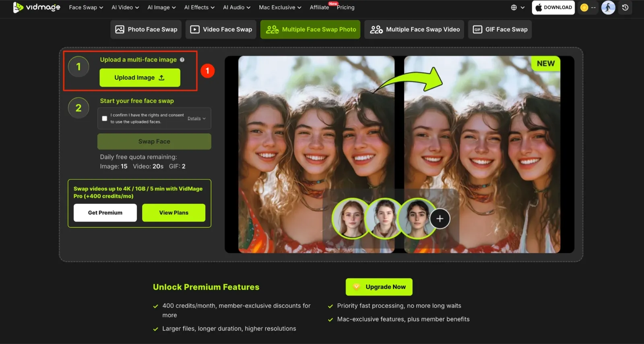Select the second face thumbnail

click(x=384, y=219)
